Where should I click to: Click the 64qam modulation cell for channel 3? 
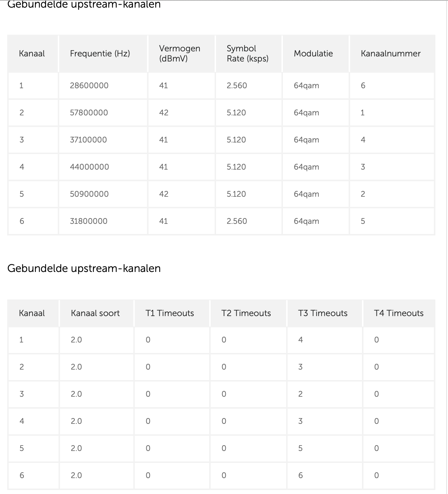(306, 140)
